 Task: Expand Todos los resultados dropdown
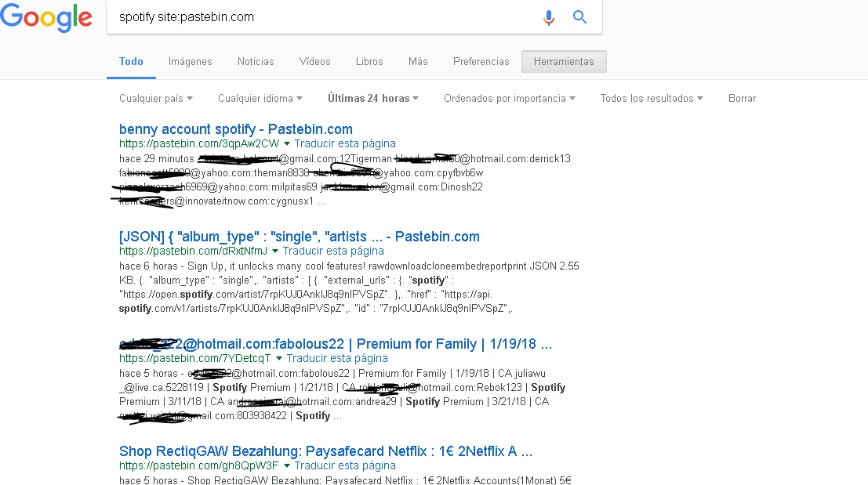click(652, 98)
